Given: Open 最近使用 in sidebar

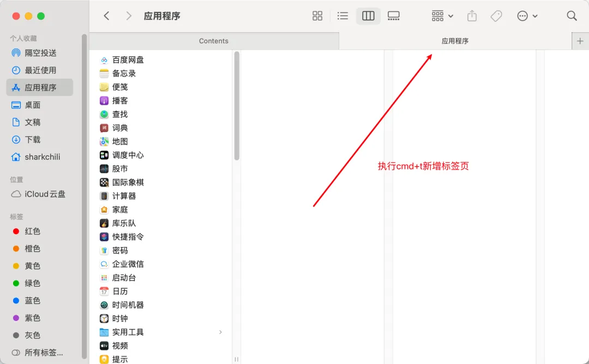Looking at the screenshot, I should (40, 70).
